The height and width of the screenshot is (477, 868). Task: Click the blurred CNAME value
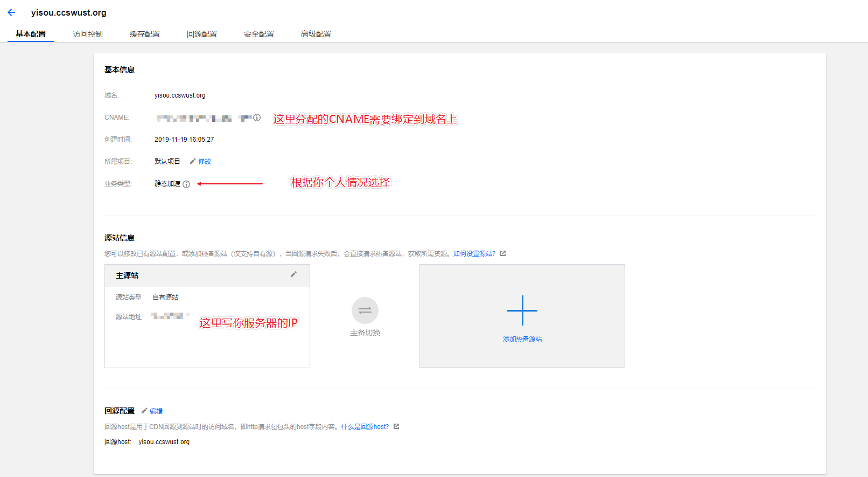point(204,118)
